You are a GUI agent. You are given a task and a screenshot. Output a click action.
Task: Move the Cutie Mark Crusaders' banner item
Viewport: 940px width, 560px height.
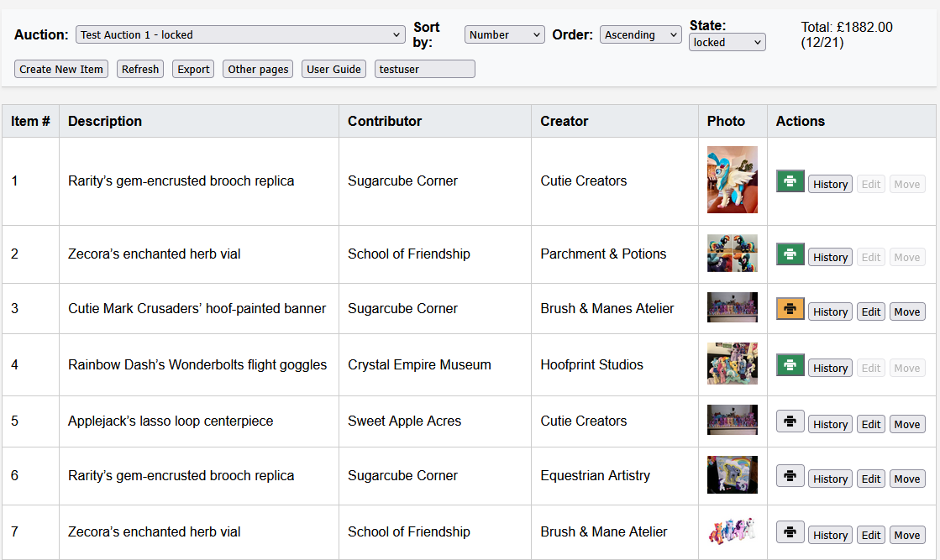pos(907,311)
